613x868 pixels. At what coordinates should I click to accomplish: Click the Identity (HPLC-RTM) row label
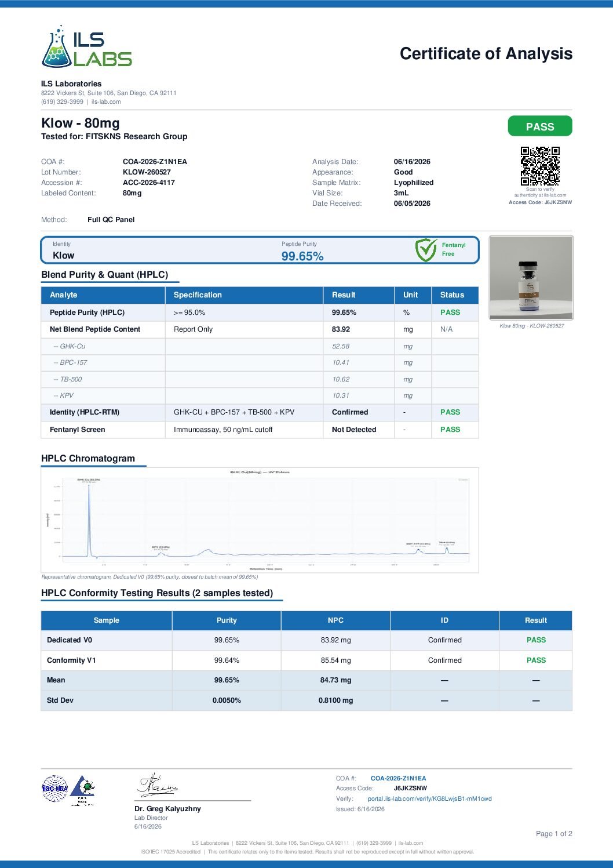85,412
